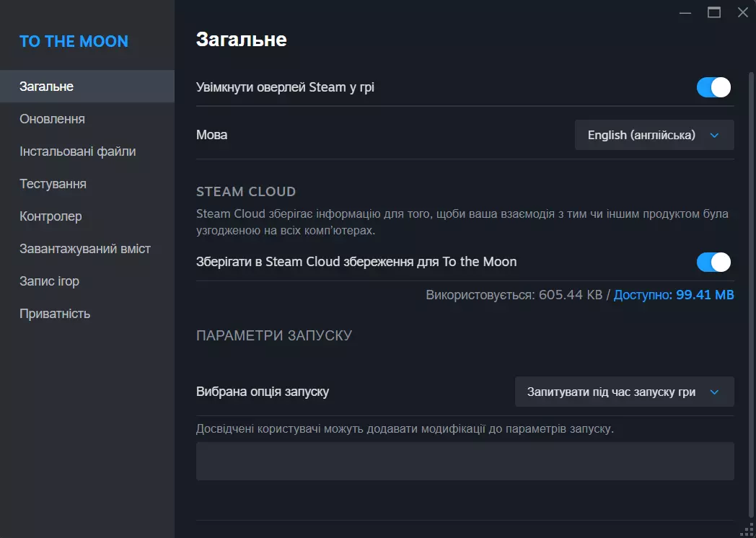
Task: Maximize the properties window
Action: (x=714, y=12)
